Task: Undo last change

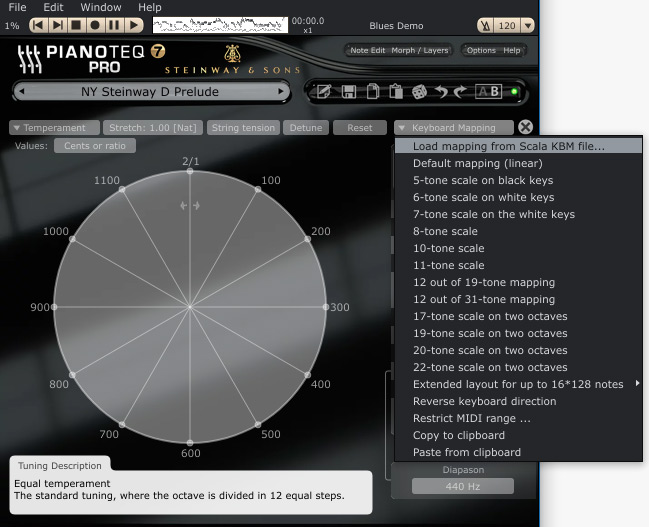Action: pyautogui.click(x=441, y=91)
